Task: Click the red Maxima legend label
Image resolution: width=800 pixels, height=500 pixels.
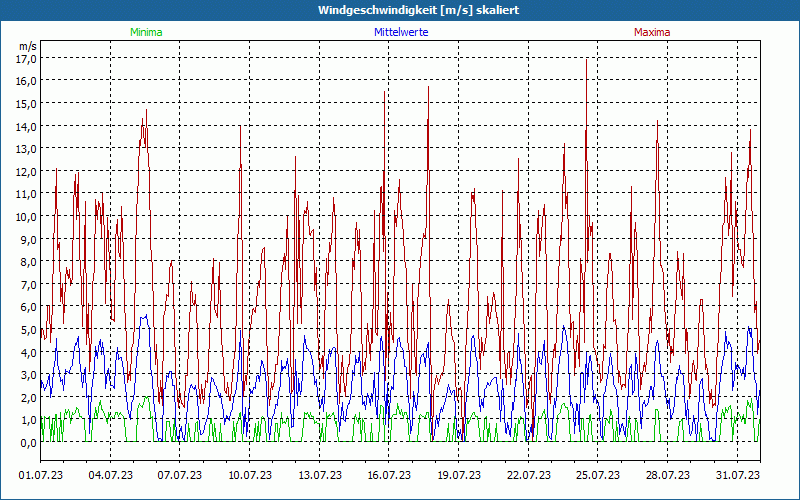Action: point(653,32)
